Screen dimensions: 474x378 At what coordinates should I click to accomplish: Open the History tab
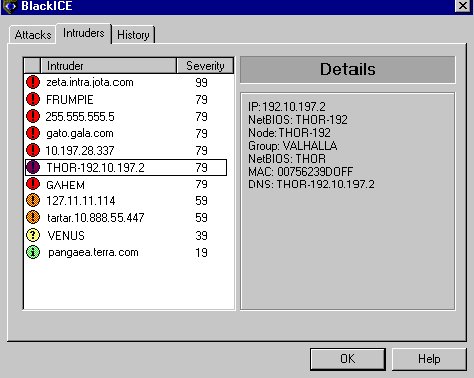tap(133, 35)
